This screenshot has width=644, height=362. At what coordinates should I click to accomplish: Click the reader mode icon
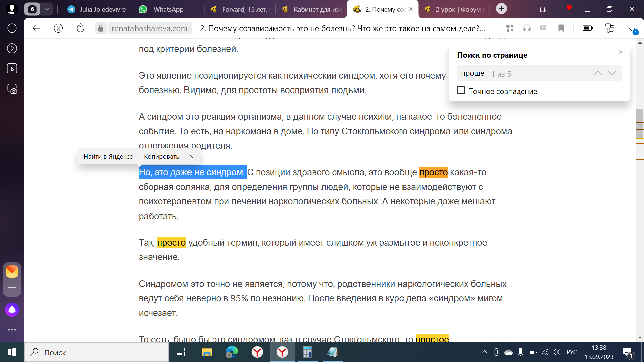(543, 28)
